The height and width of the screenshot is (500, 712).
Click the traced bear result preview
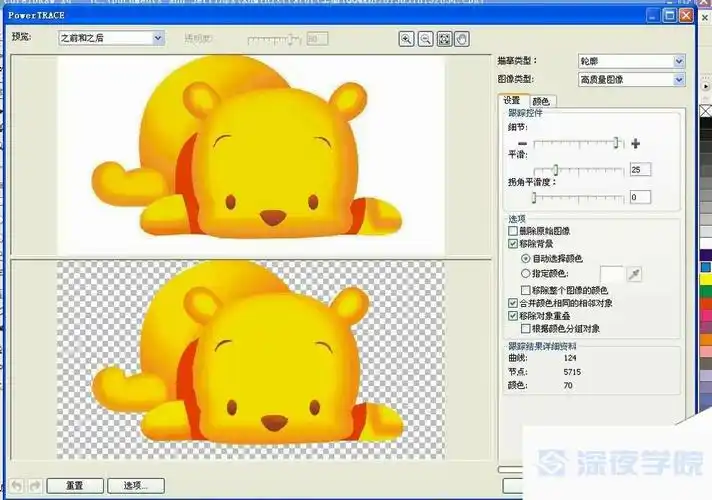251,360
